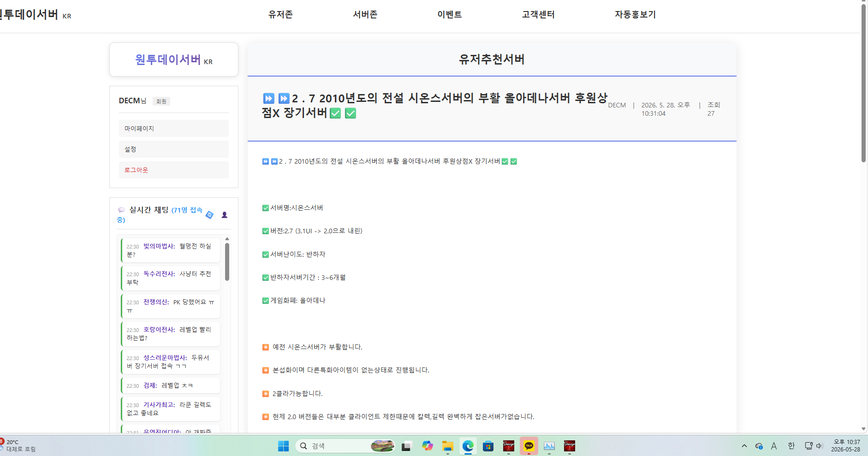Screen dimensions: 868x456
Task: Open KakaoTalk from the taskbar
Action: click(x=529, y=446)
